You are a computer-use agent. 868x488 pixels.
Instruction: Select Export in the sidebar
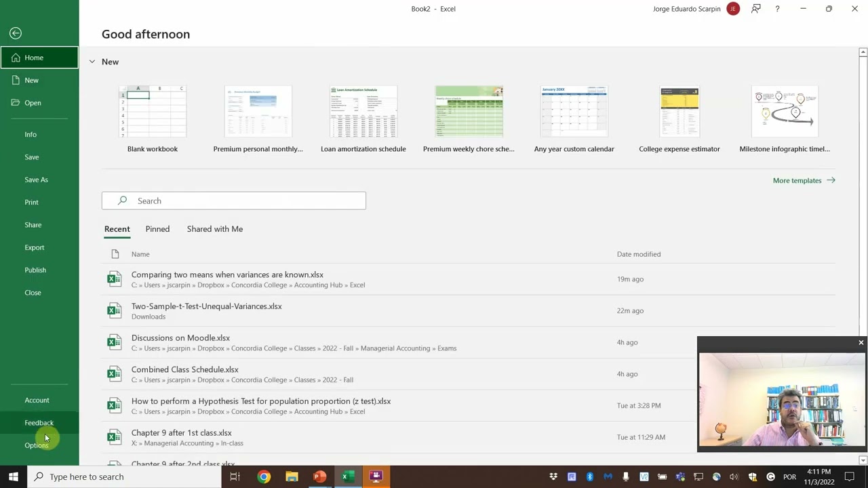39,247
